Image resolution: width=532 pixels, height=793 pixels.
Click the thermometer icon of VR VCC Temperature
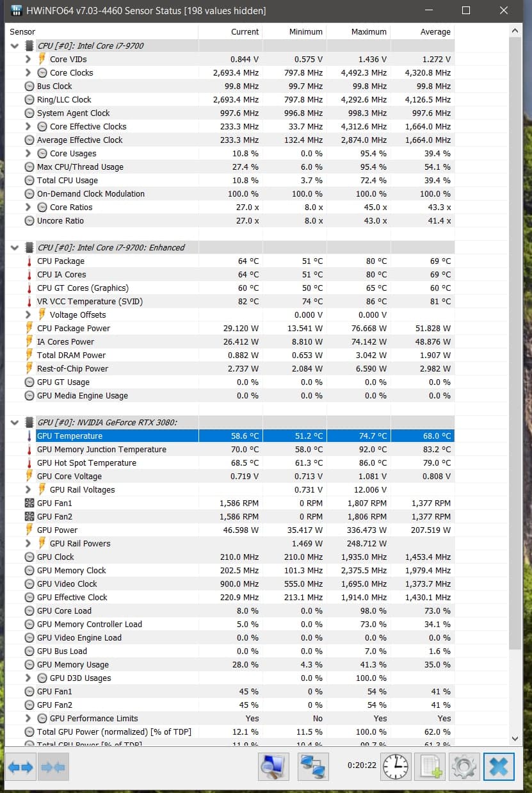pos(29,301)
